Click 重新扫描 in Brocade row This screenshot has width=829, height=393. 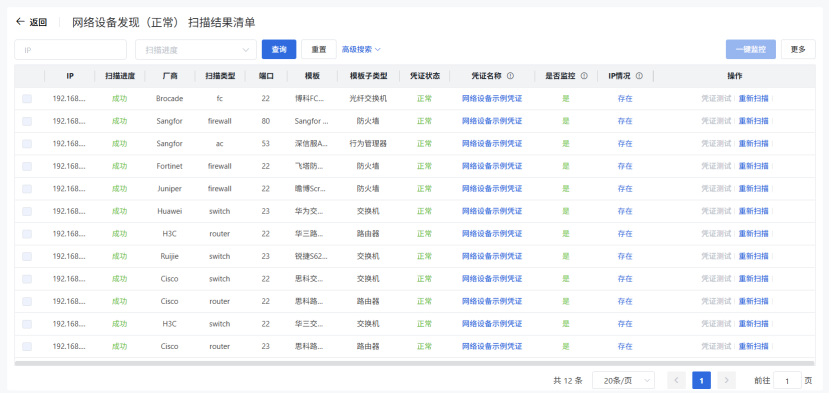pos(753,98)
